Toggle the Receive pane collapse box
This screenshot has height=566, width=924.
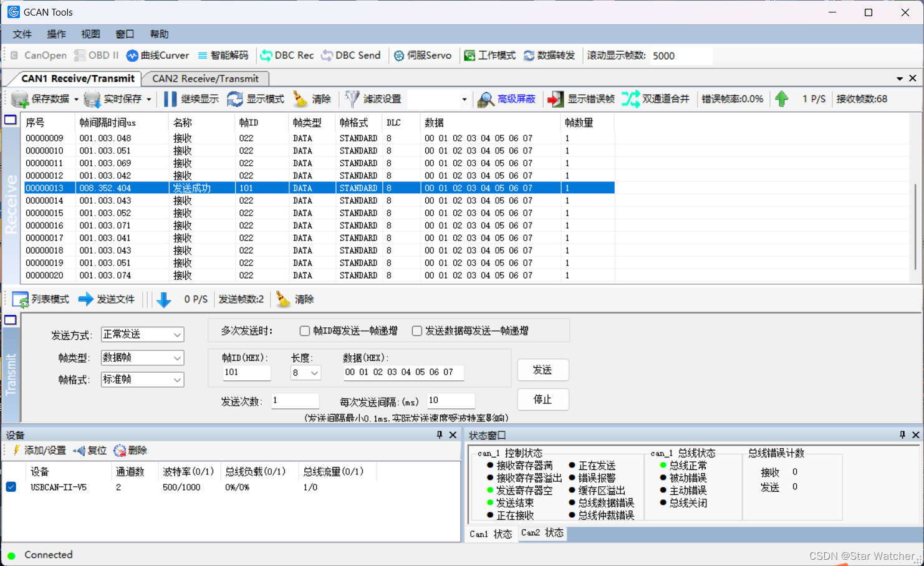tap(11, 120)
